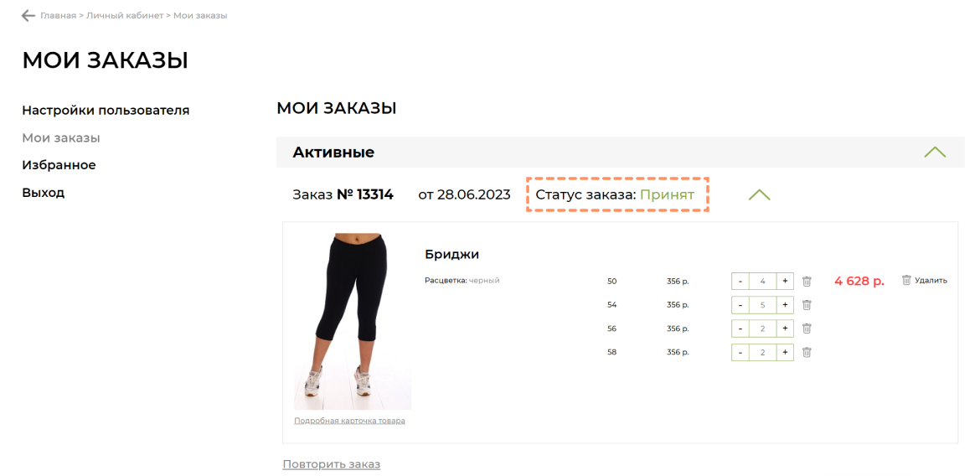Collapse the Активные orders section
980x476 pixels.
coord(935,152)
